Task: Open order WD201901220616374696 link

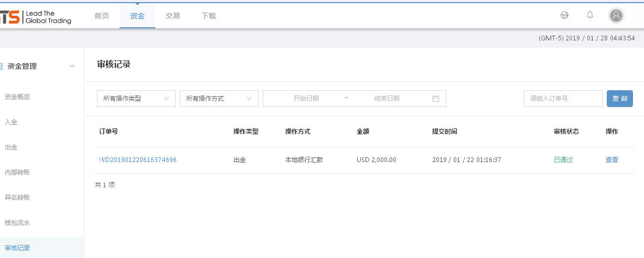Action: (x=138, y=160)
